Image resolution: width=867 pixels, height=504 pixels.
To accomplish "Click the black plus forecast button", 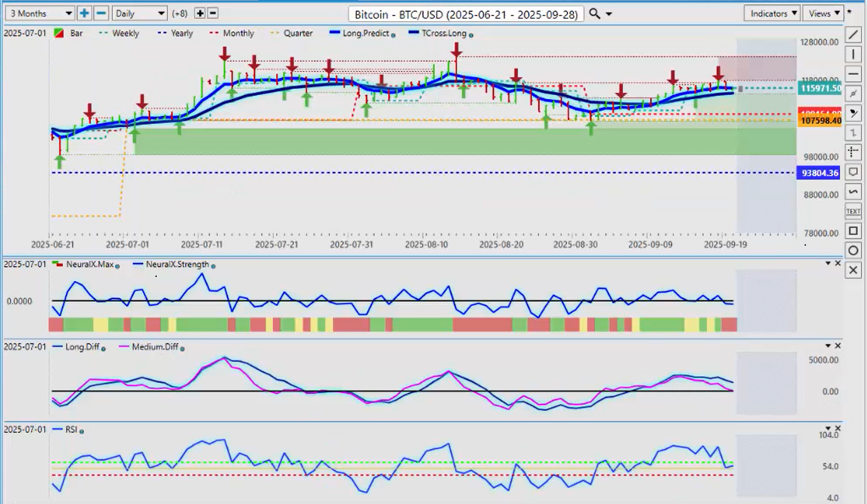I will (x=200, y=14).
